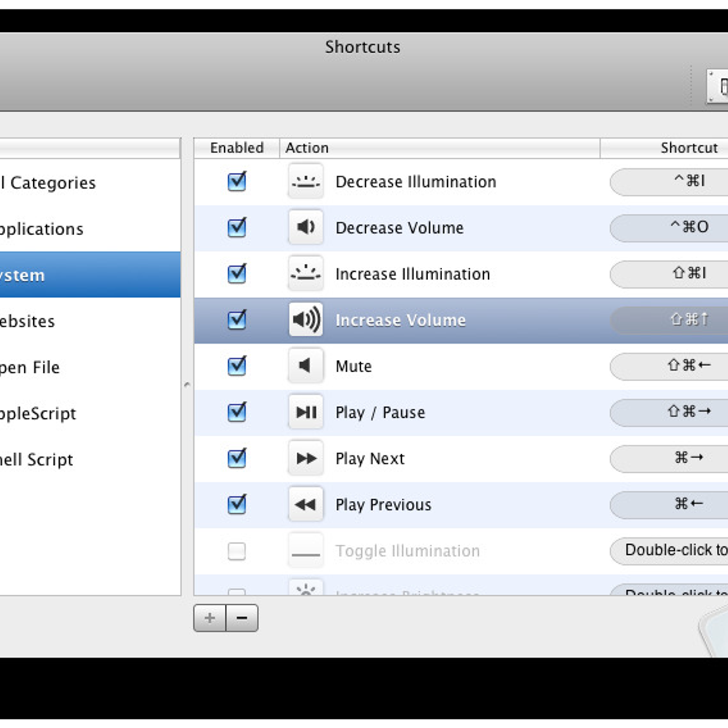Click the Decrease Volume shortcut field
Viewport: 728px width, 728px height.
tap(669, 227)
